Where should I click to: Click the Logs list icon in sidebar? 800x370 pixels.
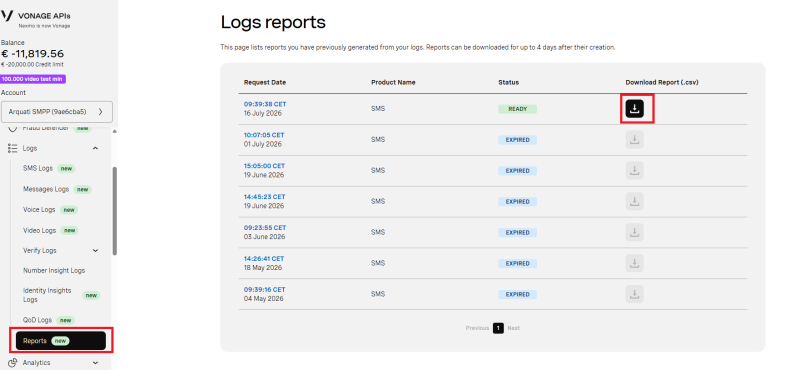[x=13, y=148]
